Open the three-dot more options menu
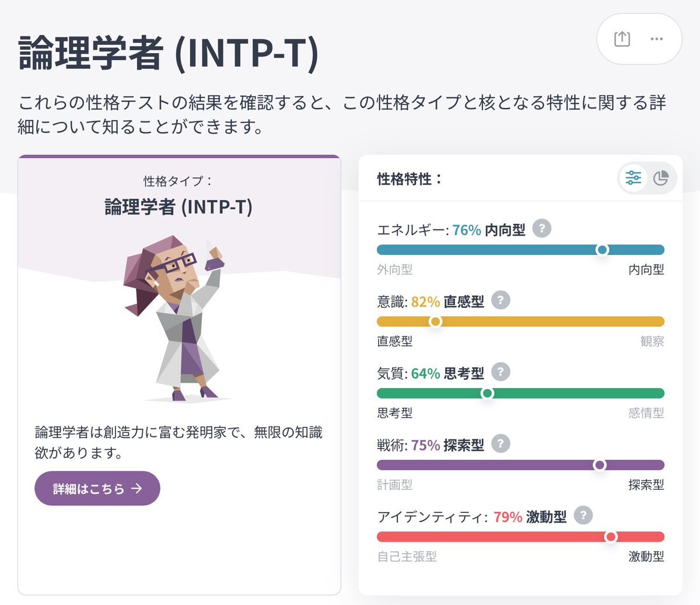 click(656, 39)
